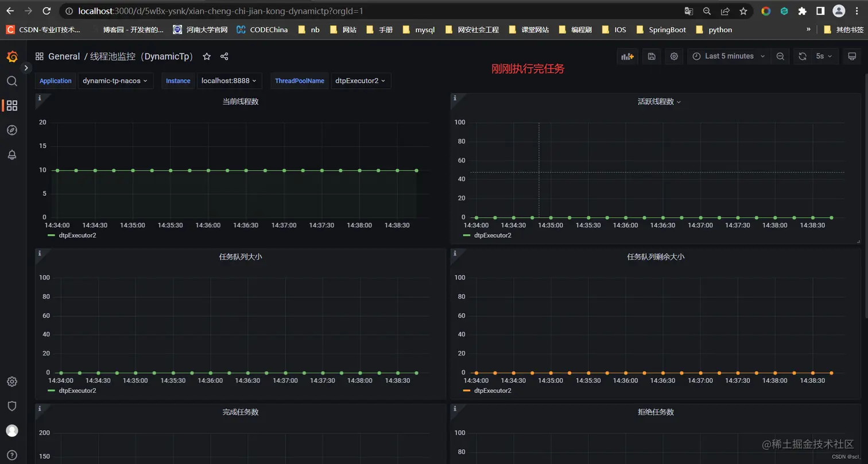Zoom out the time range

pyautogui.click(x=780, y=56)
